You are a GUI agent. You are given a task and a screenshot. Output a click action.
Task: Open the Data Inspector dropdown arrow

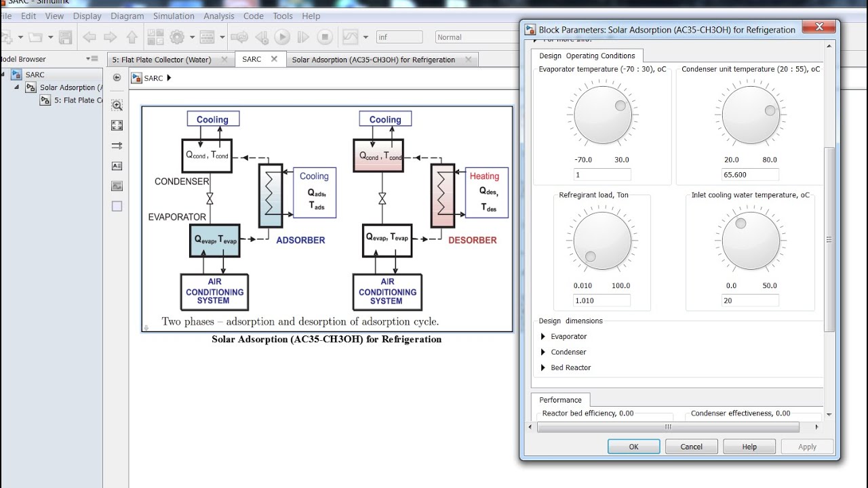pyautogui.click(x=366, y=37)
